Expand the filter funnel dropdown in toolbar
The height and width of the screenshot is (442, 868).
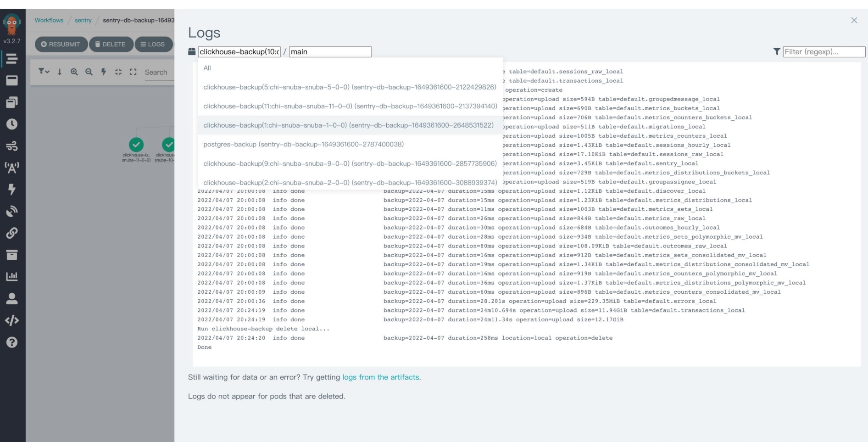point(44,72)
